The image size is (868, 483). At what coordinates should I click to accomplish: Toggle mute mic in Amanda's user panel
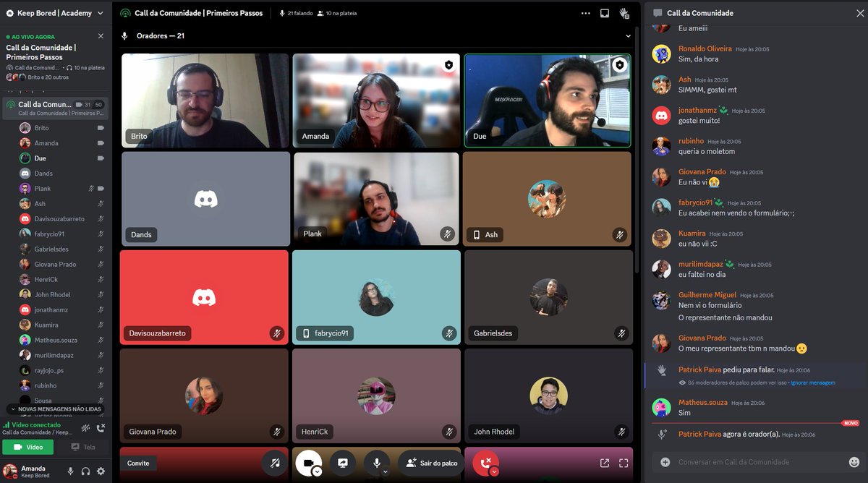[x=70, y=471]
